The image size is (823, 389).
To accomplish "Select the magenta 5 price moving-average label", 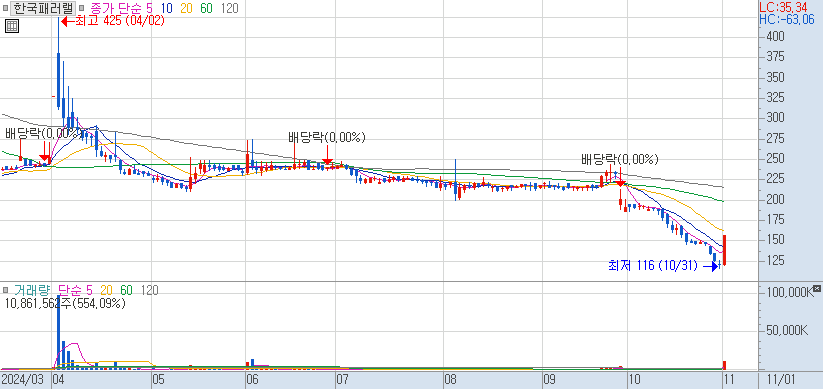I will coord(150,8).
